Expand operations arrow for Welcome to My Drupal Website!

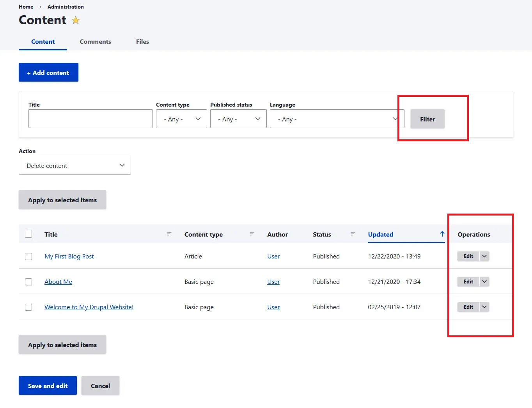(x=484, y=307)
